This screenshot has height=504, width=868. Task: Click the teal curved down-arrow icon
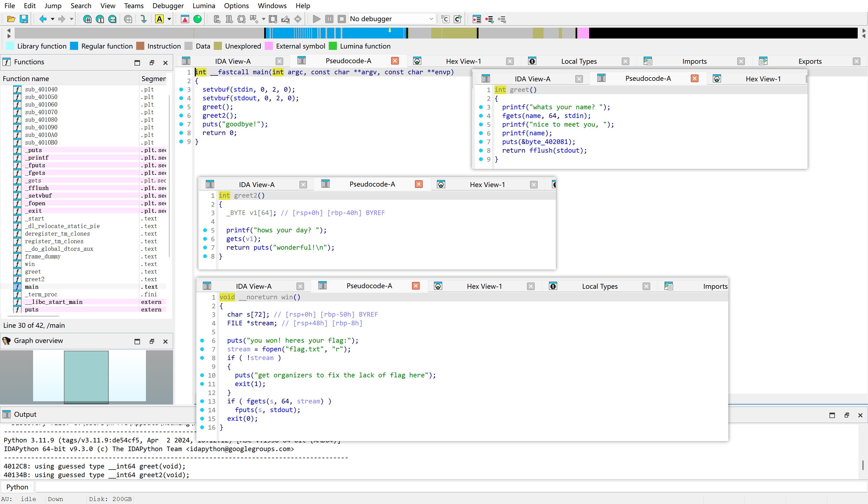pos(144,19)
